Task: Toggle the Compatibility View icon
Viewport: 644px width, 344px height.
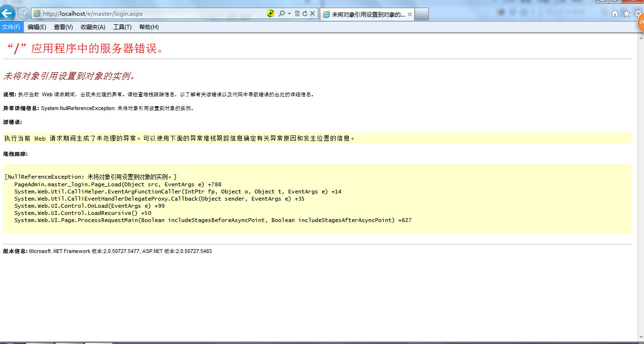Action: point(297,14)
